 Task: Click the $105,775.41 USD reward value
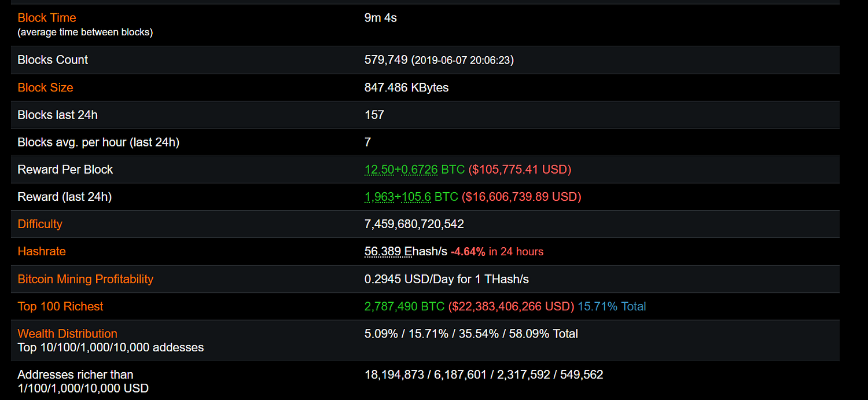(x=520, y=170)
